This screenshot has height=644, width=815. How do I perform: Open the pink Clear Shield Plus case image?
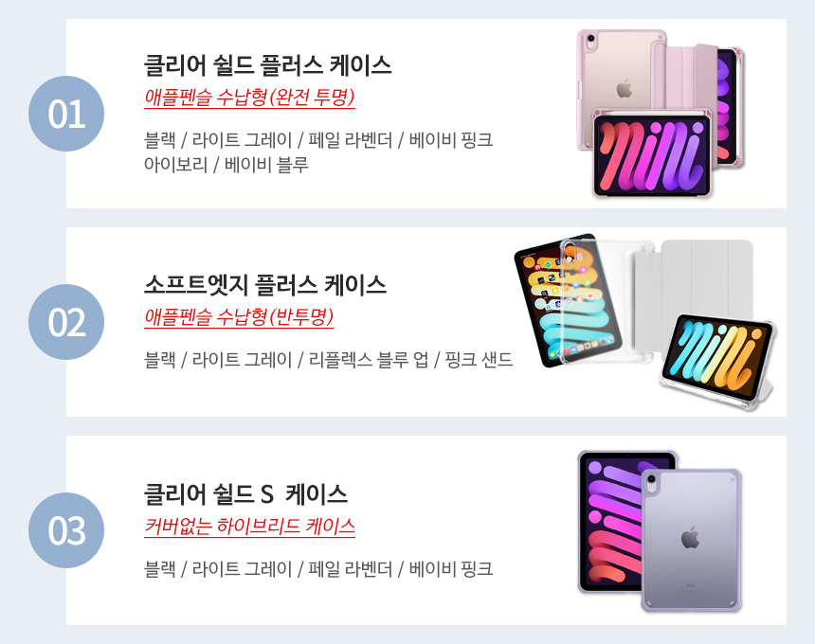click(661, 114)
